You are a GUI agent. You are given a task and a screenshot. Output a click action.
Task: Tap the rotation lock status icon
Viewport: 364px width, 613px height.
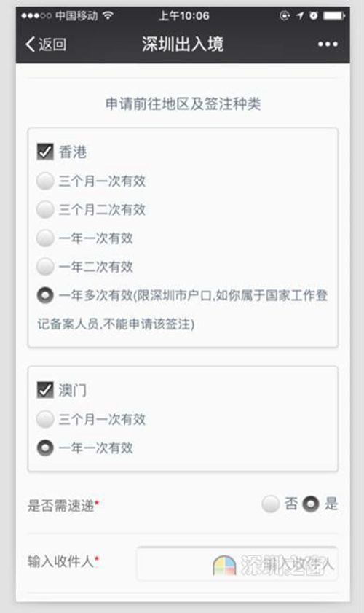tap(285, 15)
